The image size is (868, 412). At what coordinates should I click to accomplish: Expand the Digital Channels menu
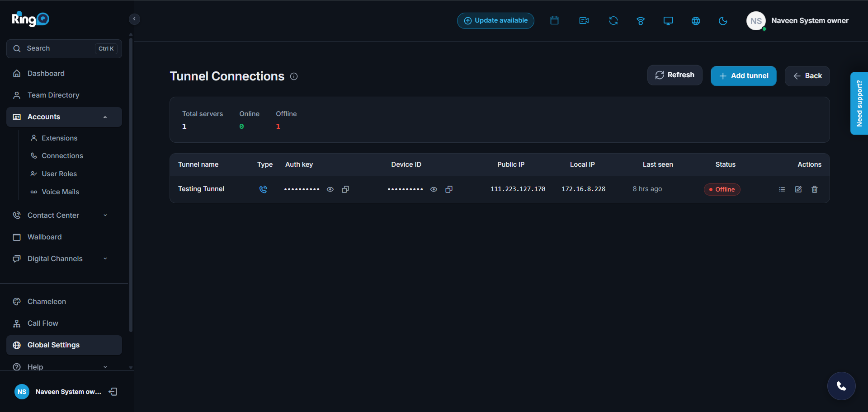[64, 259]
